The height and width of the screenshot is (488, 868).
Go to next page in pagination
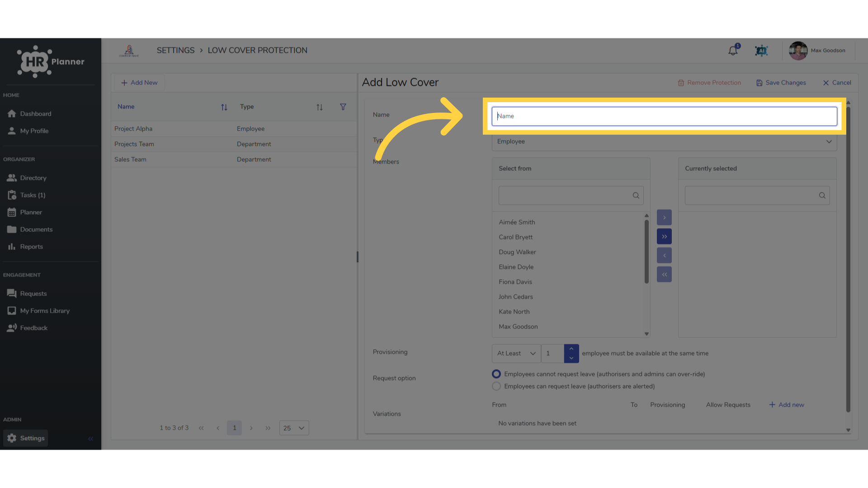[x=251, y=428]
